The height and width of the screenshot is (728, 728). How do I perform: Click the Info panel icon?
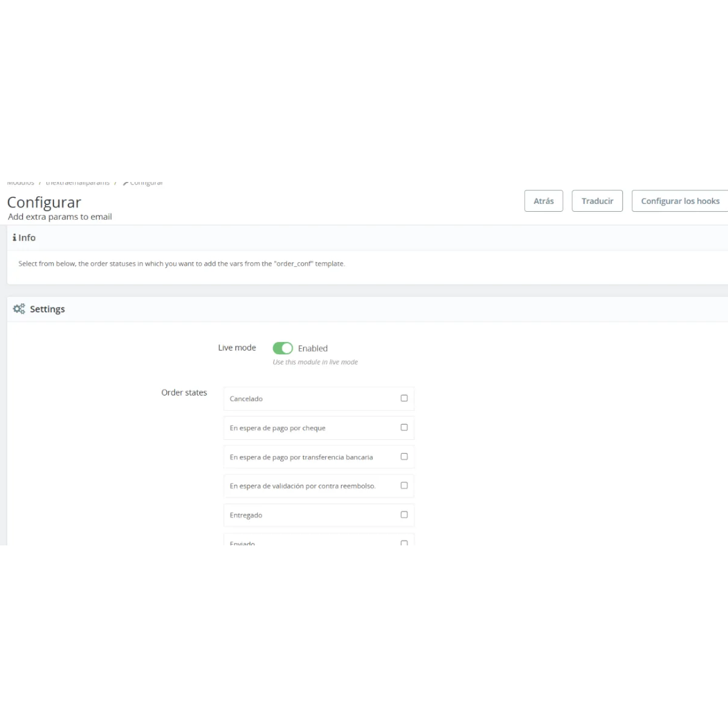coord(14,238)
